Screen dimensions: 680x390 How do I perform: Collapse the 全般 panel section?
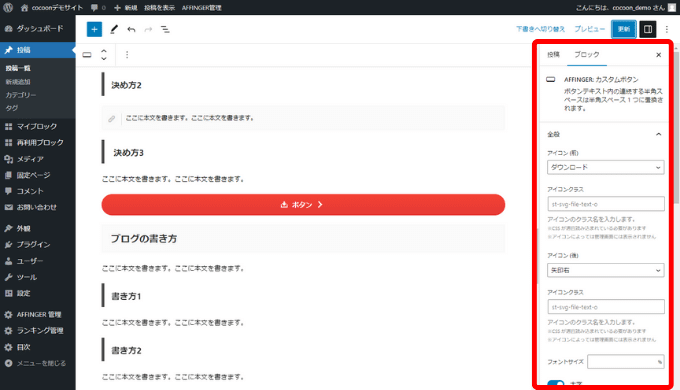[605, 134]
